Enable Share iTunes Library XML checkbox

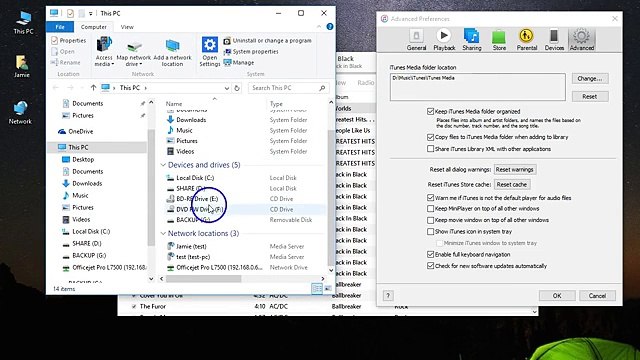click(x=430, y=149)
